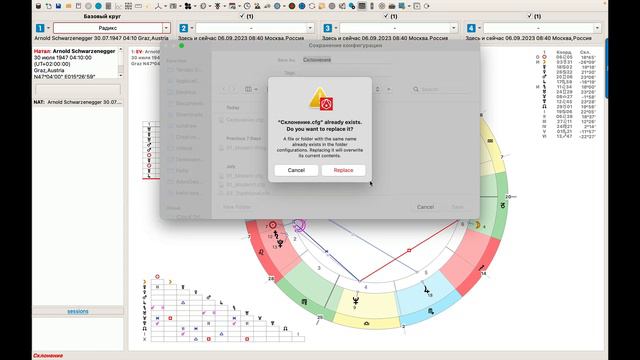Click the three-line aspects icon
Screen dimensions: 640x360
tap(158, 6)
